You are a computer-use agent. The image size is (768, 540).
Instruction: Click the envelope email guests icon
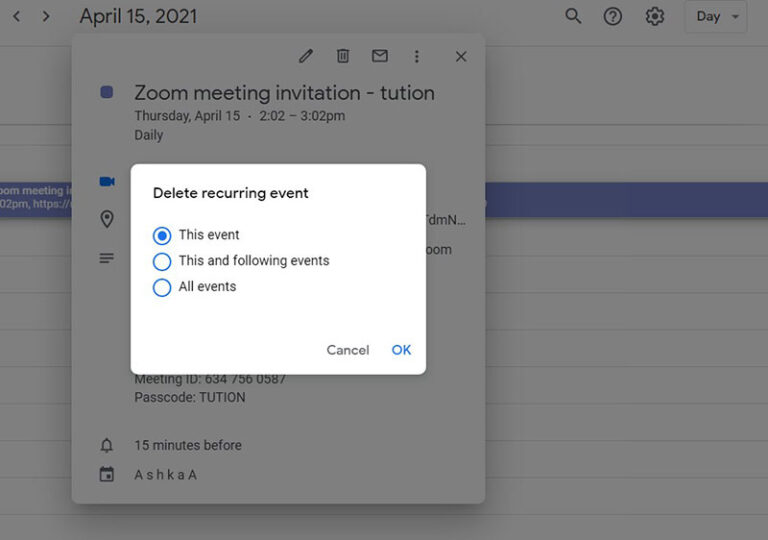coord(380,56)
